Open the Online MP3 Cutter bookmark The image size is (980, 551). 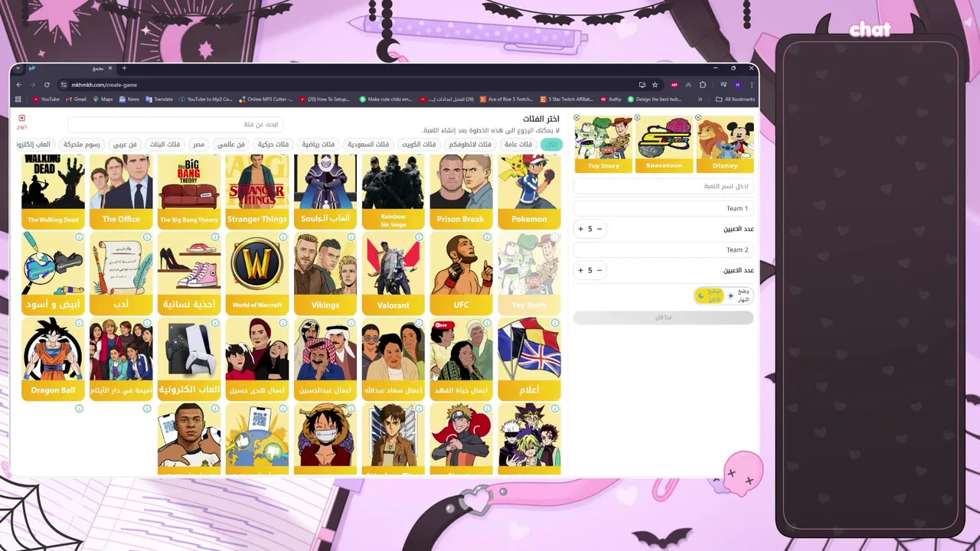(x=266, y=99)
